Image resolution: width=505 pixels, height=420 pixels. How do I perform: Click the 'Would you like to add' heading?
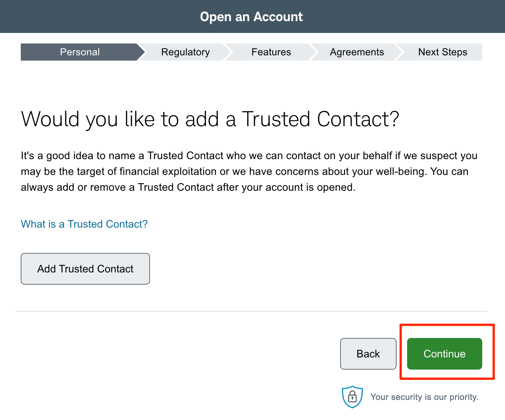click(210, 119)
